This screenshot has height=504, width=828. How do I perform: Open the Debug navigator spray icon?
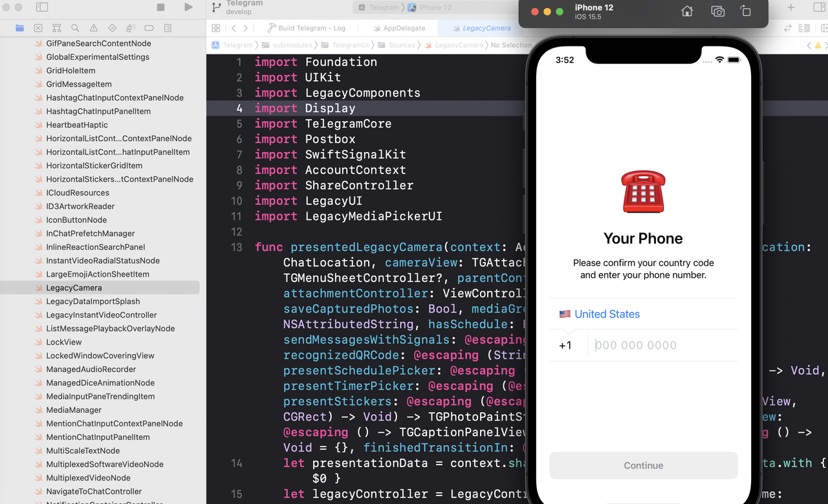[x=131, y=28]
